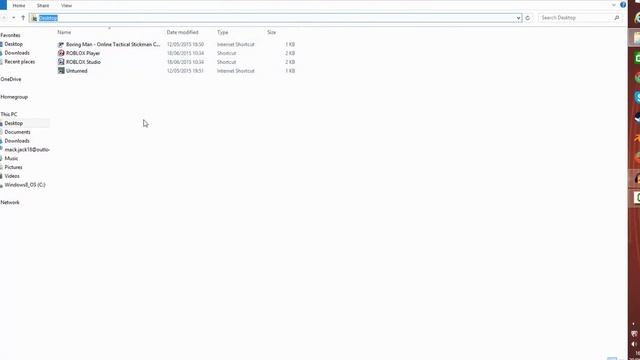Open Desktop under Favorites
The image size is (640, 360).
pyautogui.click(x=13, y=44)
